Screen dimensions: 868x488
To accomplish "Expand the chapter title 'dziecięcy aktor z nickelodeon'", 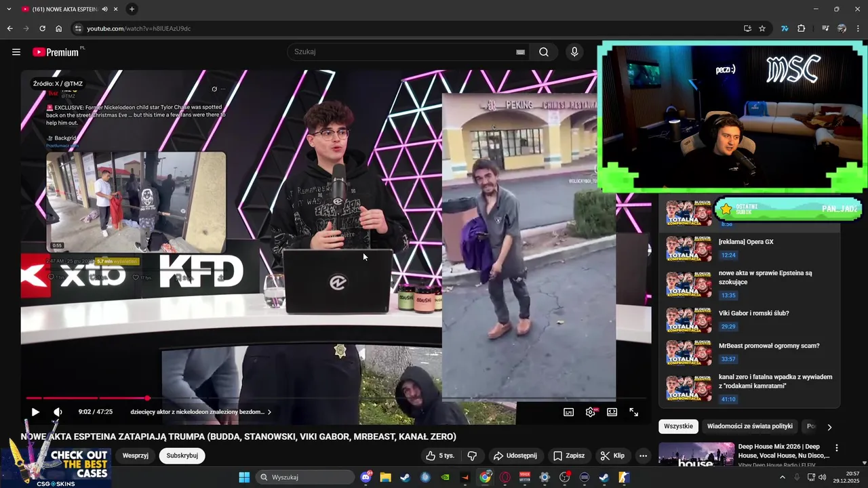I will (201, 411).
